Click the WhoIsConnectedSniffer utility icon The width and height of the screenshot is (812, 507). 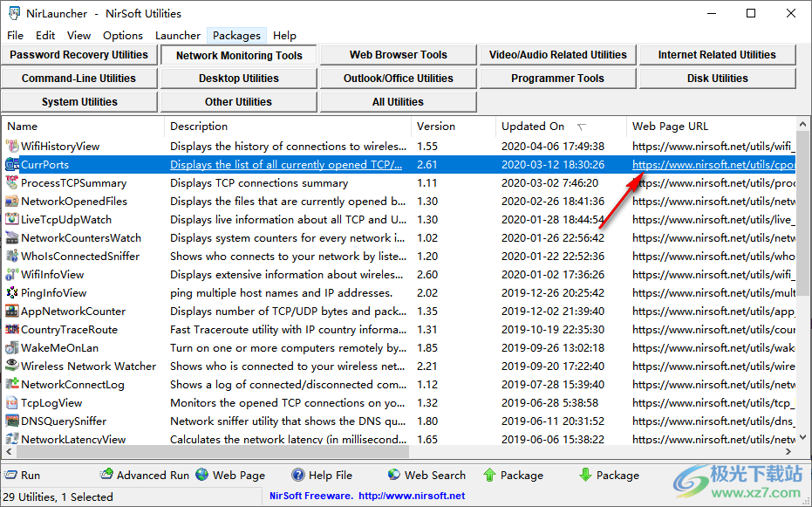tap(11, 256)
